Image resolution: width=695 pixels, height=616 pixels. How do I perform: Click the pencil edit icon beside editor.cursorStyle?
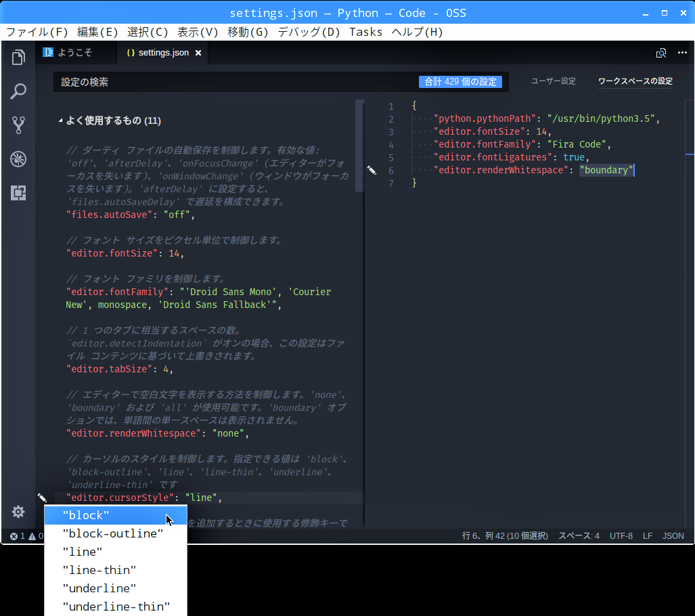[x=42, y=498]
